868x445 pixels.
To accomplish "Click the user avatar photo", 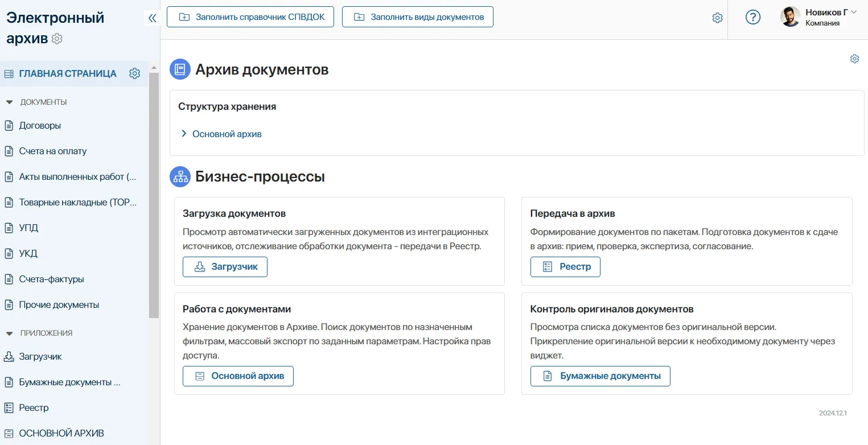I will [790, 17].
